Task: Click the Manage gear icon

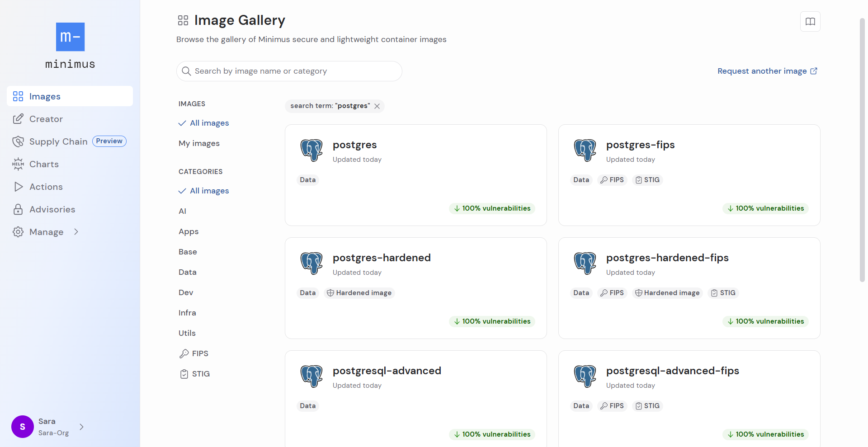Action: coord(18,232)
